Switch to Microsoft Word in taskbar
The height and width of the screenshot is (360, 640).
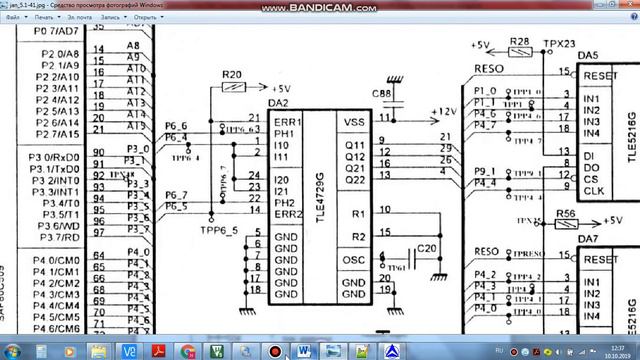(304, 351)
